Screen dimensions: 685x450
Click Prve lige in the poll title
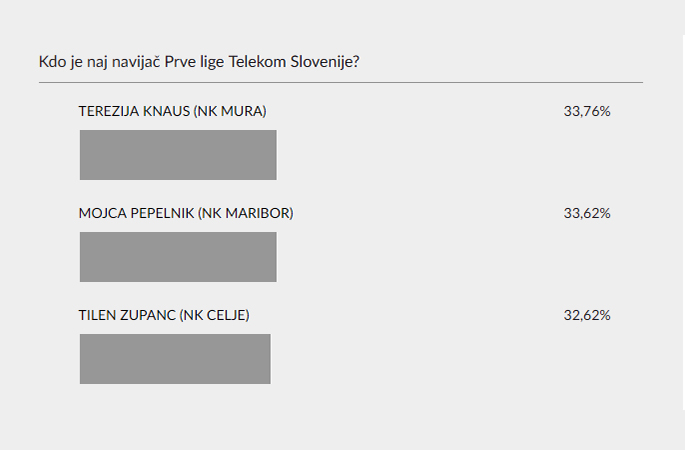[x=194, y=62]
